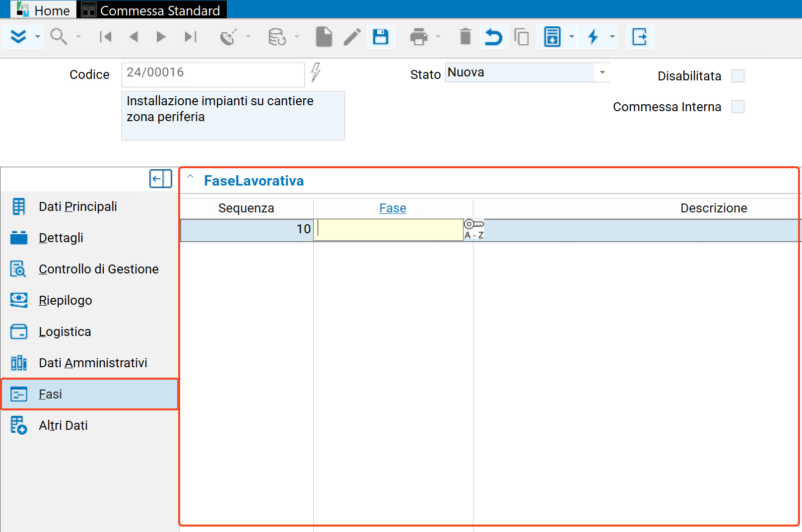
Task: Click the yellow Fase input cell
Action: click(x=389, y=230)
